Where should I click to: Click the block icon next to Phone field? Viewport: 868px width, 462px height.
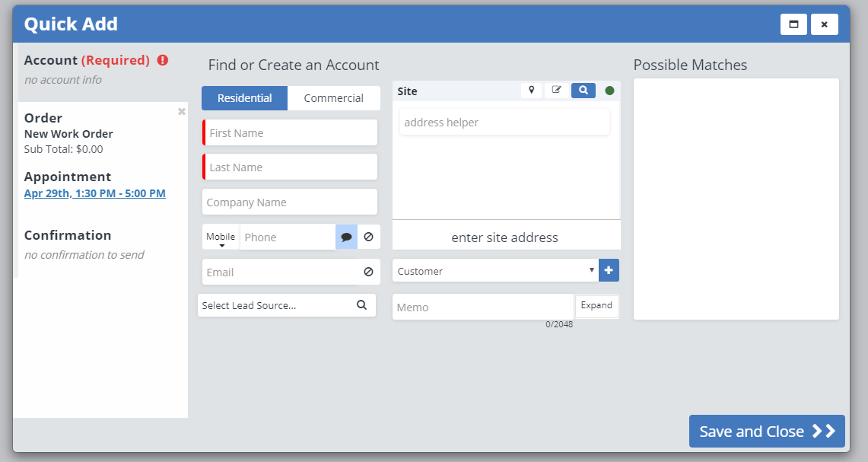pyautogui.click(x=369, y=237)
